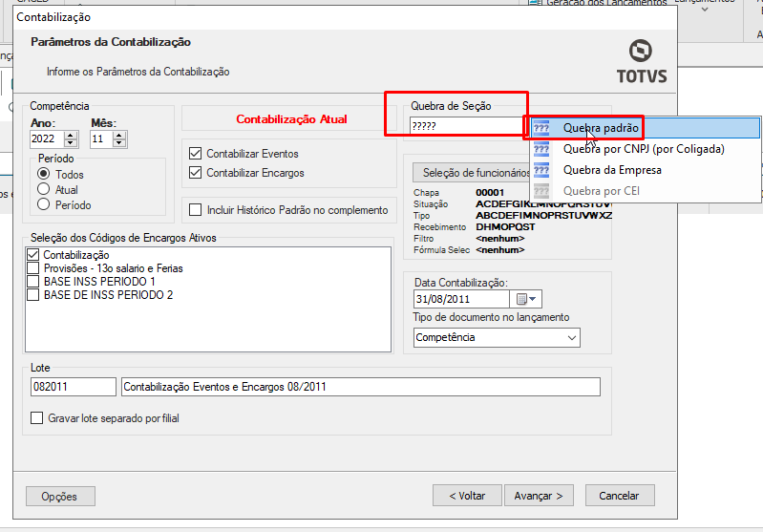763x532 pixels.
Task: Click the Contabilização Atual red heading
Action: [x=291, y=119]
